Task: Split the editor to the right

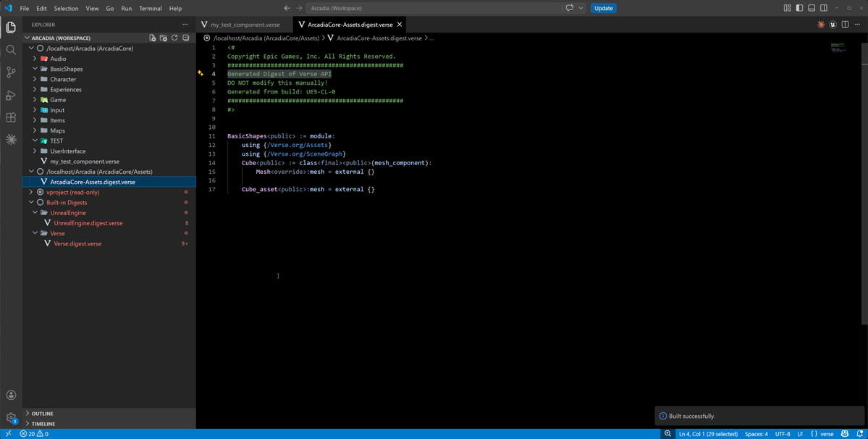Action: coord(846,25)
